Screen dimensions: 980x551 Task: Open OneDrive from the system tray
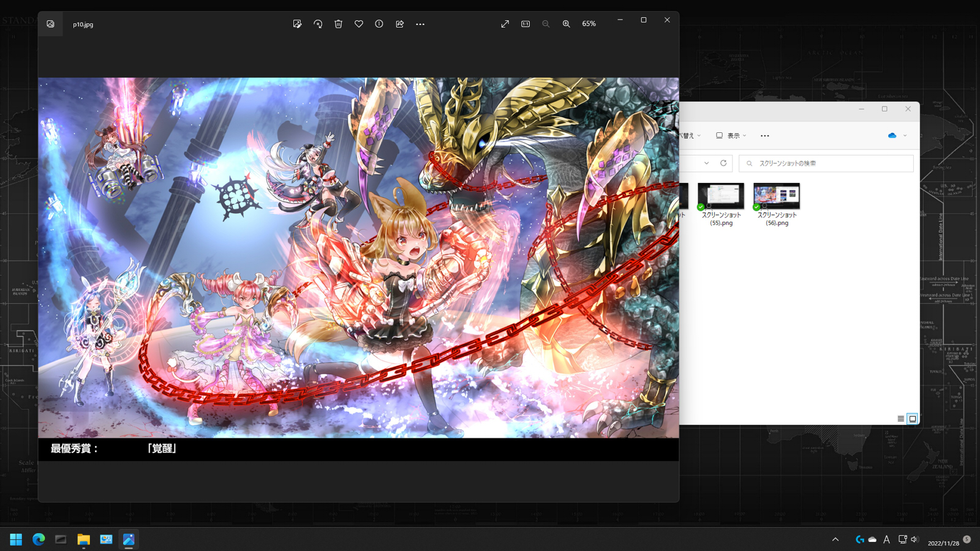click(x=872, y=539)
